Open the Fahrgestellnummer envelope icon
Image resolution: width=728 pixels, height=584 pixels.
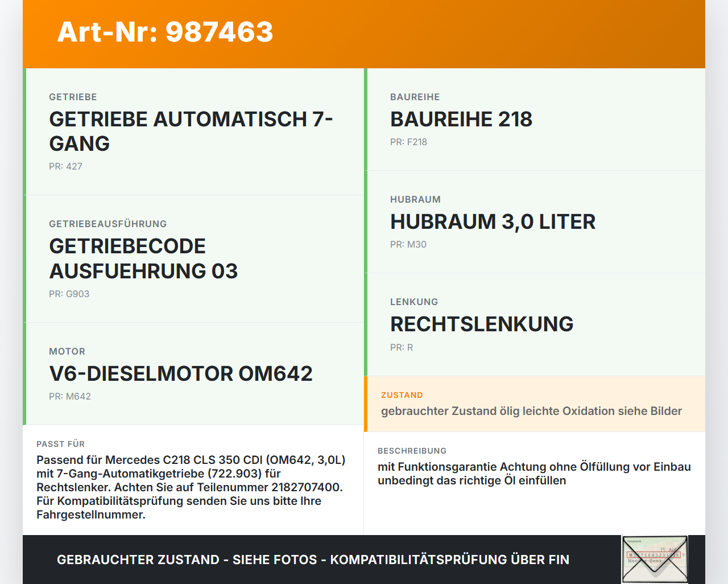pyautogui.click(x=654, y=559)
